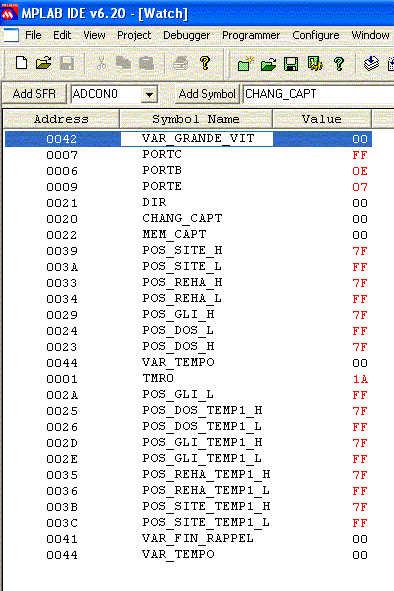Open the Window menu

click(370, 35)
